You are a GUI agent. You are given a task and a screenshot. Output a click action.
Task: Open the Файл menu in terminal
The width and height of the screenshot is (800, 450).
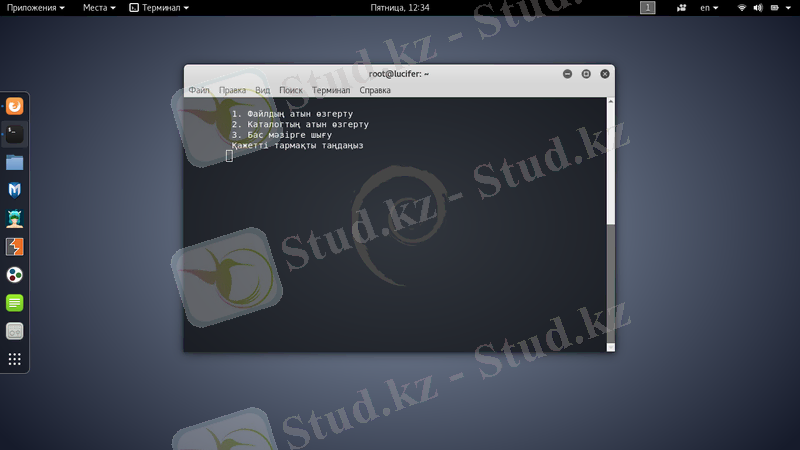coord(198,90)
